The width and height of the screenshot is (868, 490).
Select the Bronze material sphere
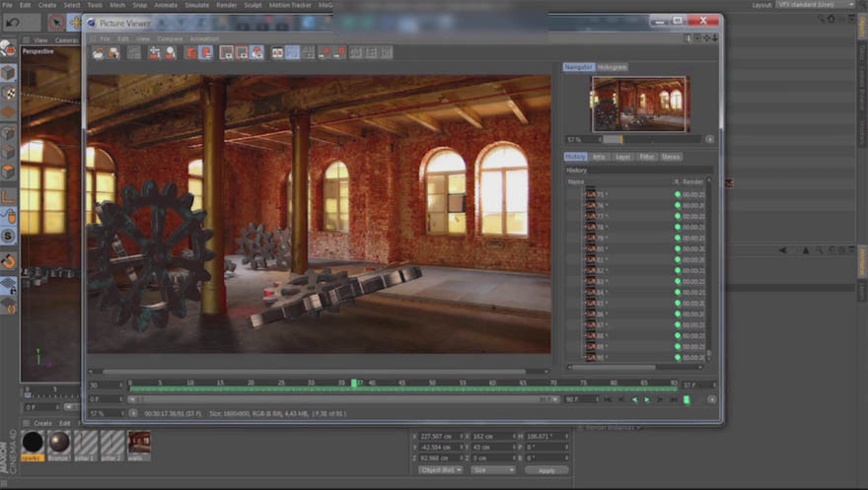coord(58,443)
